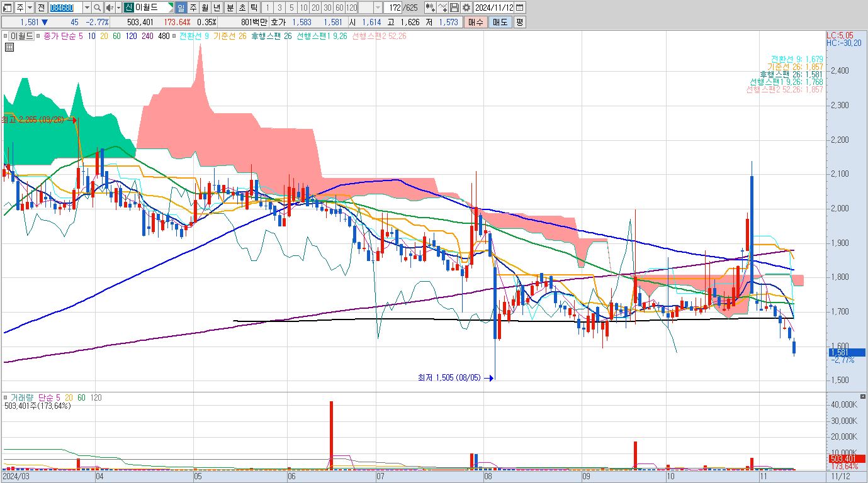The width and height of the screenshot is (868, 483).
Task: Select the 120 interval button
Action: (x=351, y=8)
